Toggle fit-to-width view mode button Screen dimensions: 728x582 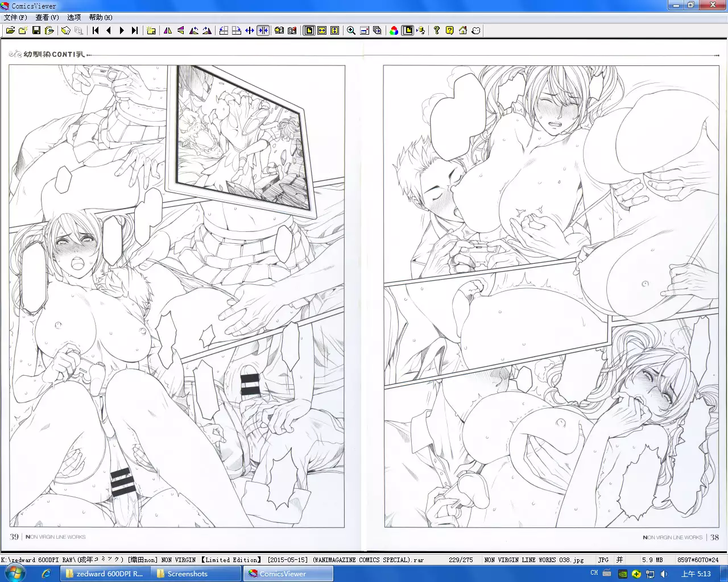point(322,31)
